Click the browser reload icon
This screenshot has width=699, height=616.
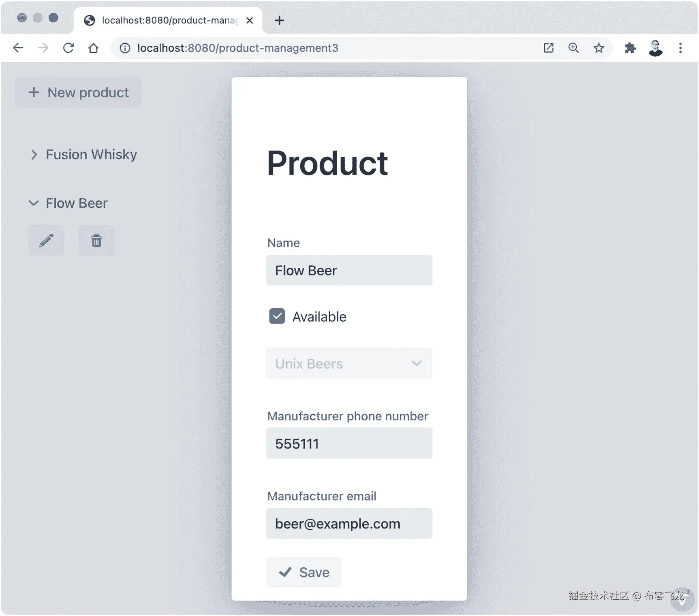tap(68, 48)
